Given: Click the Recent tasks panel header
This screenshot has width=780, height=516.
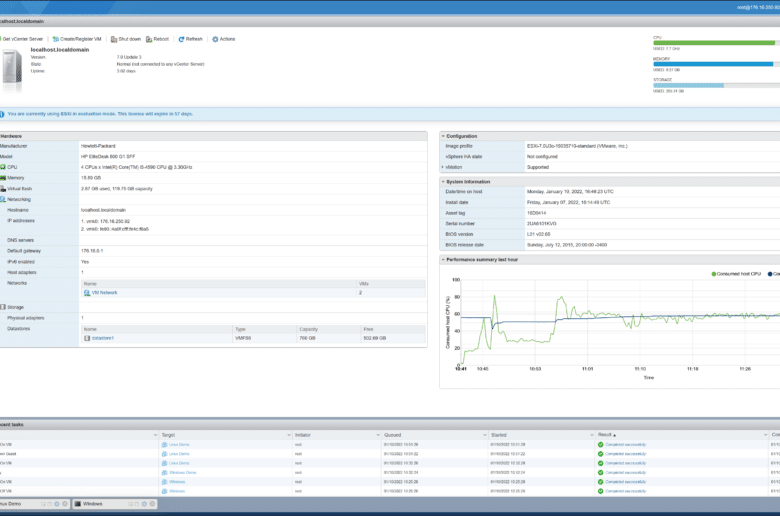Looking at the screenshot, I should [x=390, y=424].
